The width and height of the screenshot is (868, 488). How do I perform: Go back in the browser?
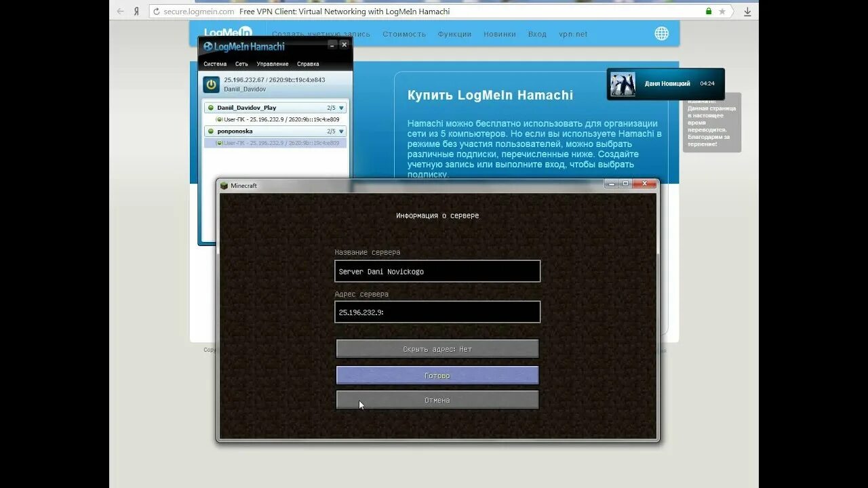(x=120, y=12)
